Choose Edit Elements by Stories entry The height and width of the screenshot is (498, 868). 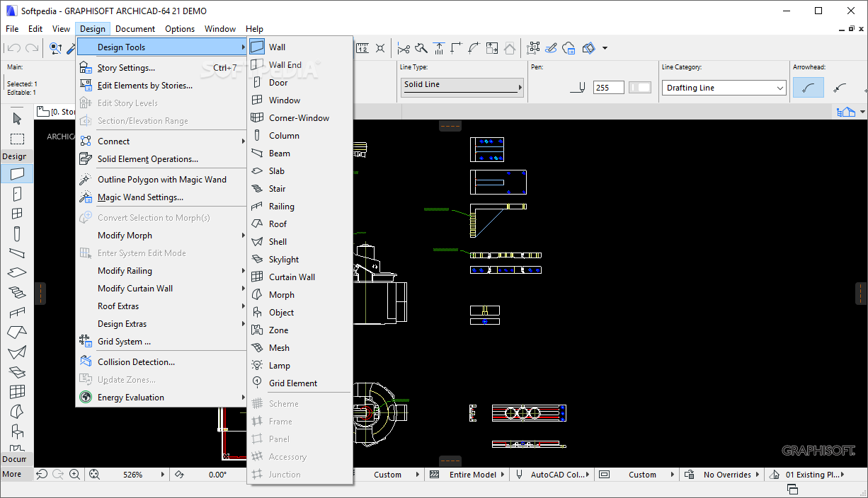[x=161, y=86]
